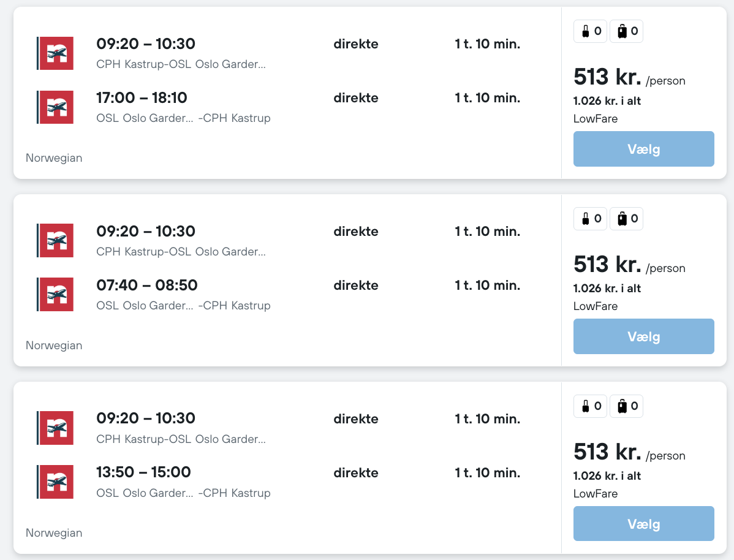
Task: Click 1.026 kr. i alt in second card
Action: (x=607, y=289)
